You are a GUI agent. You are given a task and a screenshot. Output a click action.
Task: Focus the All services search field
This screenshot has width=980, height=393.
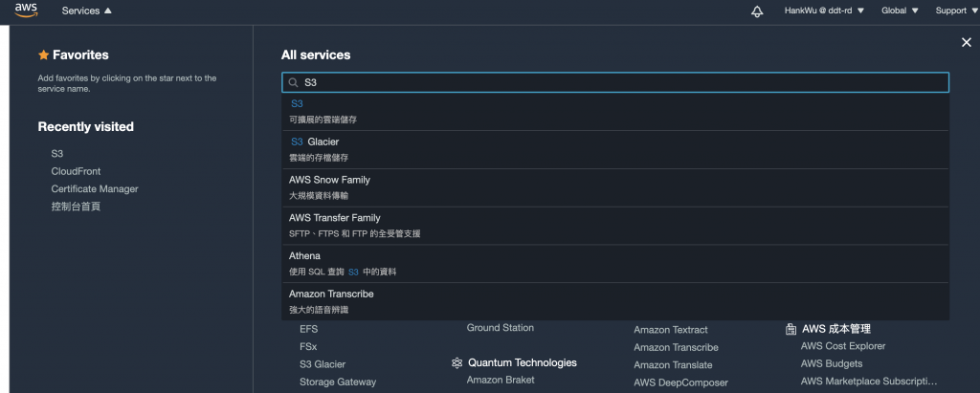[615, 82]
